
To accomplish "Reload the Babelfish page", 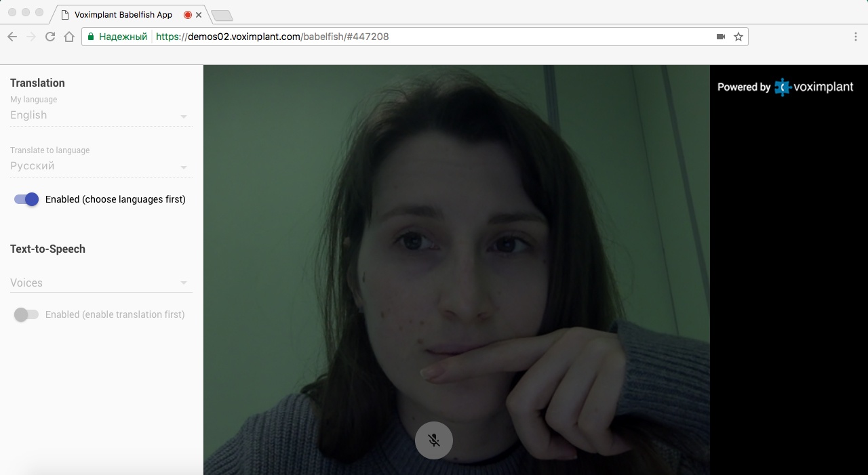I will point(50,37).
